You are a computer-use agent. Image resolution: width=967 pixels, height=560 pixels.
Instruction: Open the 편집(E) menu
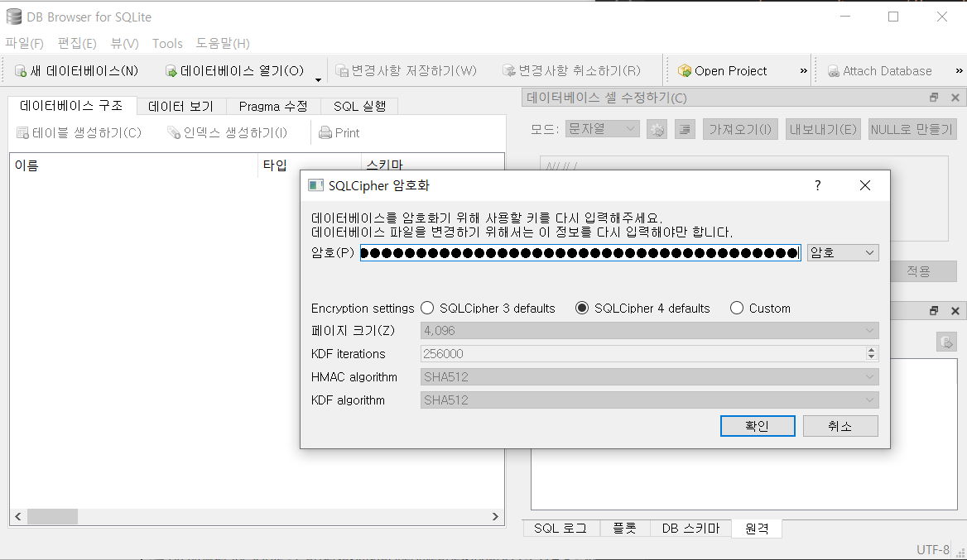(x=77, y=43)
